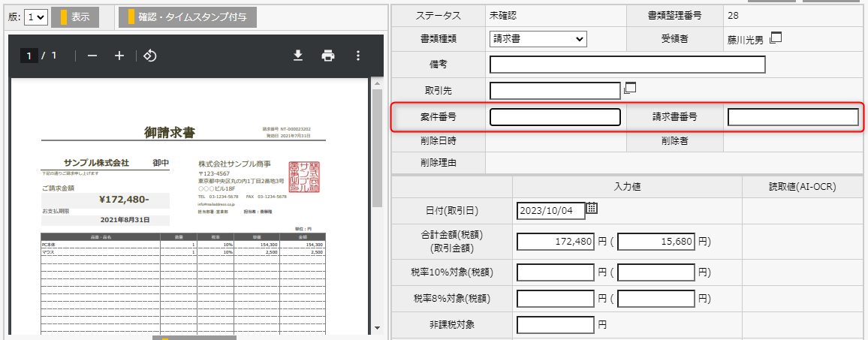Expand the 版 version dropdown
Viewport: 868px width, 340px height.
[36, 17]
